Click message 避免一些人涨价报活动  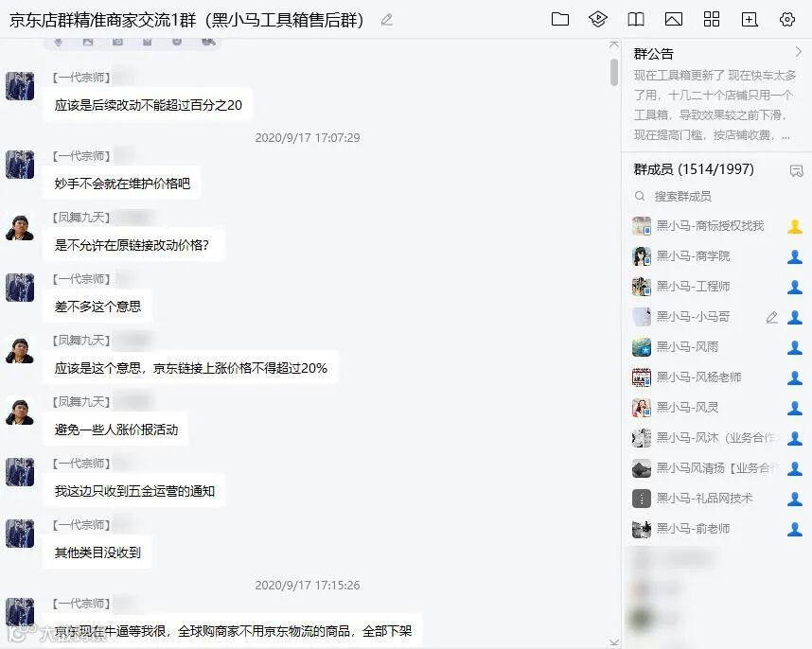116,430
